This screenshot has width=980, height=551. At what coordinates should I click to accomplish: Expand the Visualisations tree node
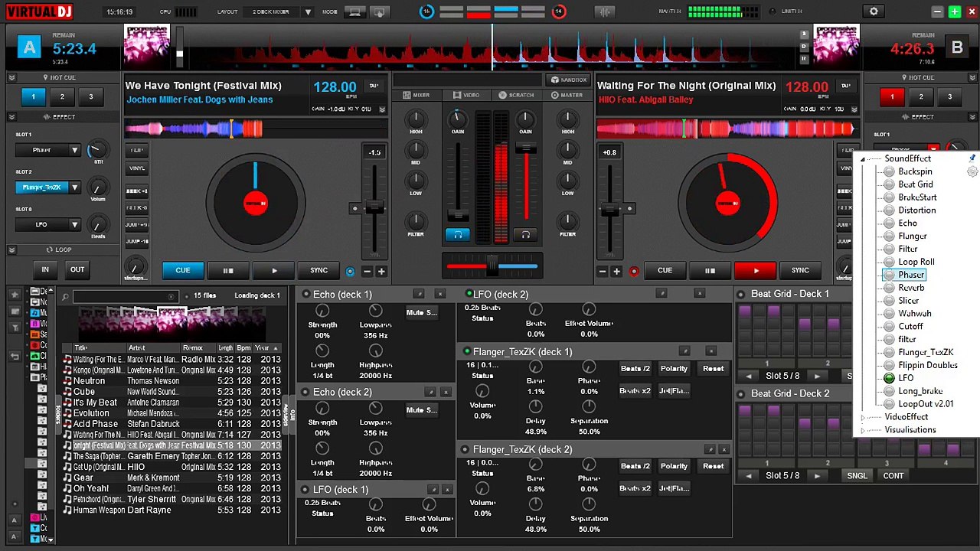coord(863,430)
